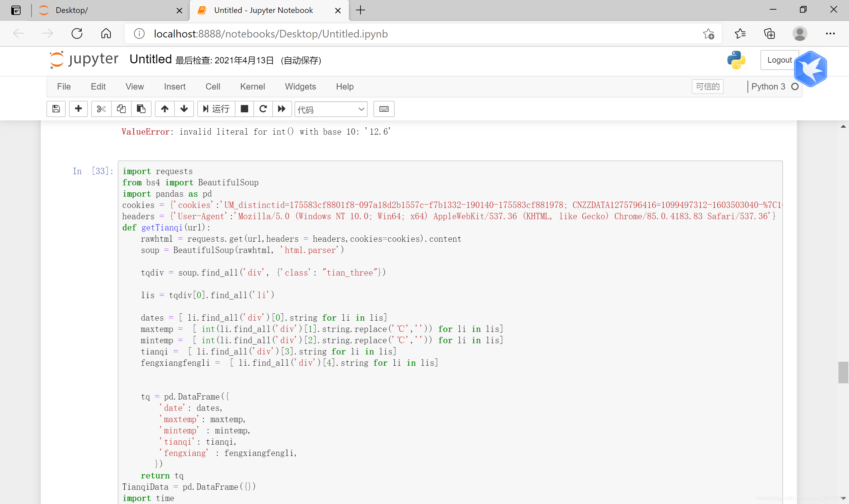
Task: Open the Kernel menu
Action: 252,87
